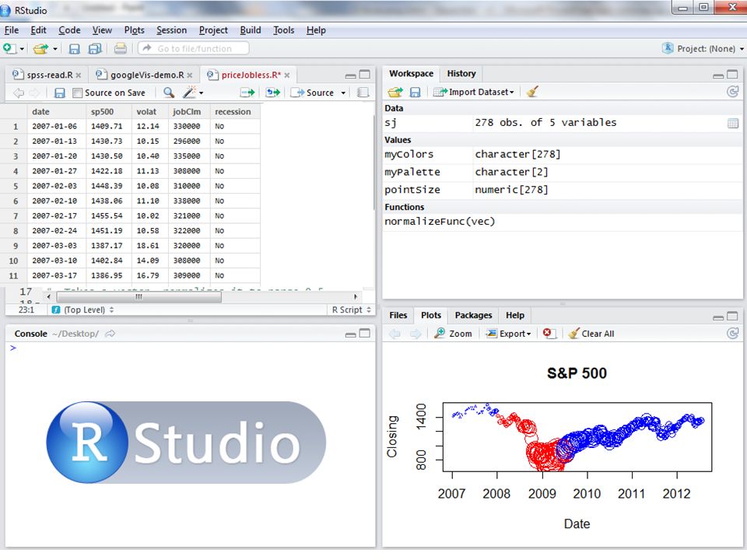Click the console working directory arrow icon
Image resolution: width=747 pixels, height=560 pixels.
click(x=110, y=334)
